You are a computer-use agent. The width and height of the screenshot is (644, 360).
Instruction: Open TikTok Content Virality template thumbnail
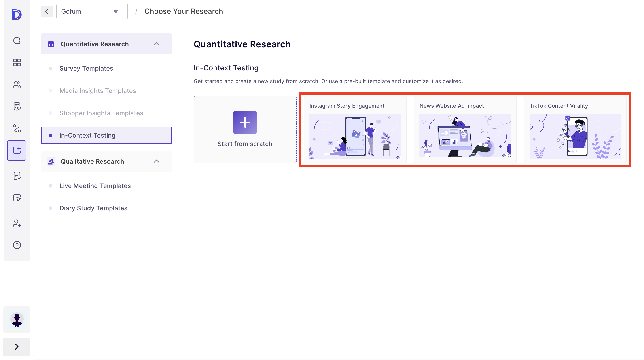point(575,136)
